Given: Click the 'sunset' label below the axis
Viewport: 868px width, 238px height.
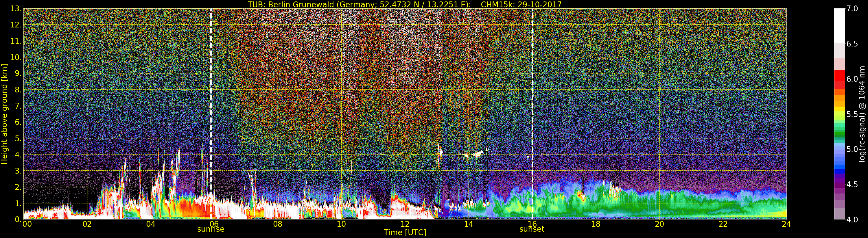Looking at the screenshot, I should (532, 229).
